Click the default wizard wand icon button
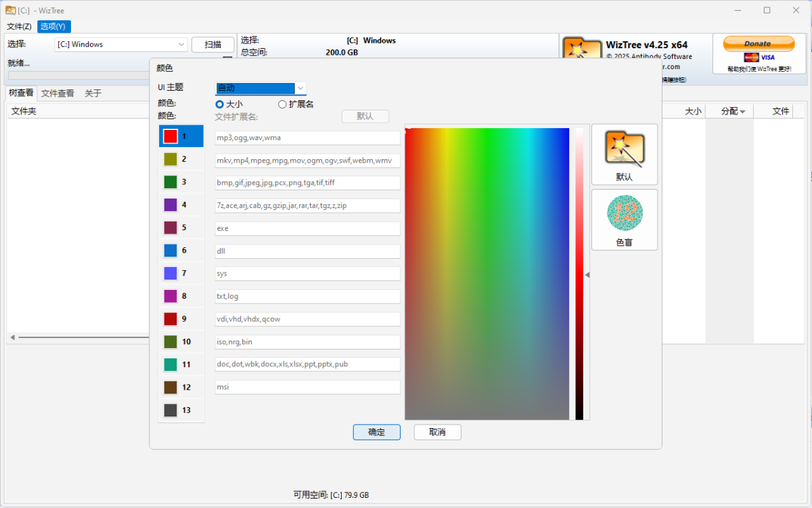Viewport: 812px width, 508px height. tap(624, 154)
